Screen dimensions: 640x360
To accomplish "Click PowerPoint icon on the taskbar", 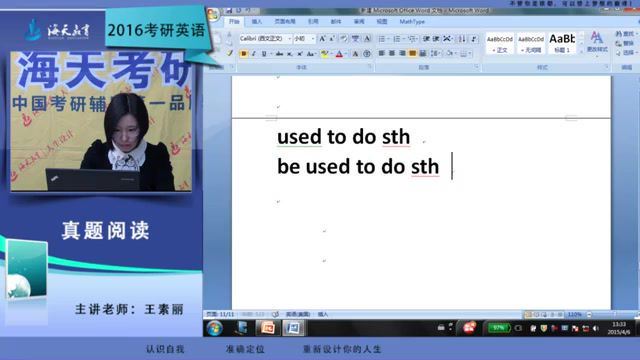I will pyautogui.click(x=268, y=328).
